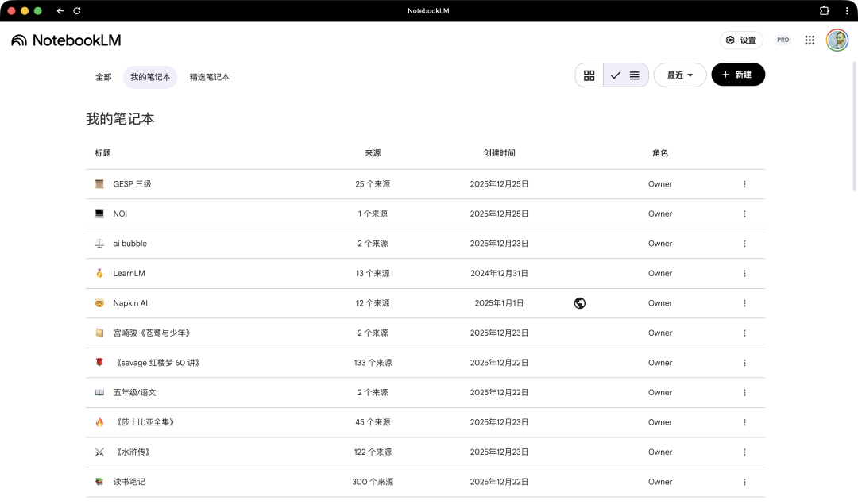Open the Google apps grid
Viewport: 858px width, 504px height.
pyautogui.click(x=810, y=40)
